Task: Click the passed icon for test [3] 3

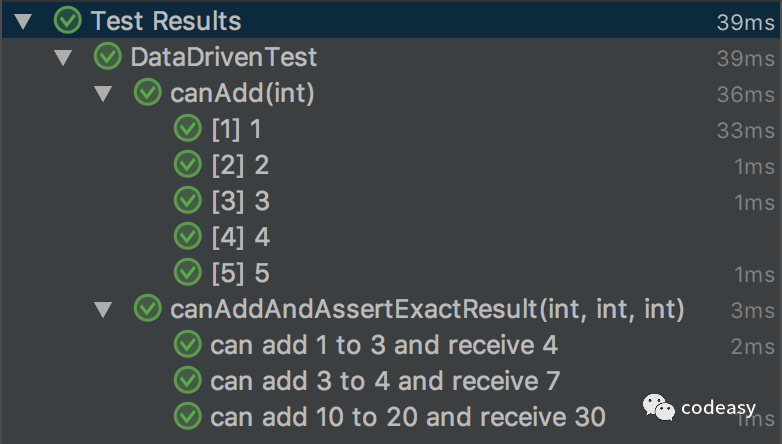Action: click(x=187, y=201)
